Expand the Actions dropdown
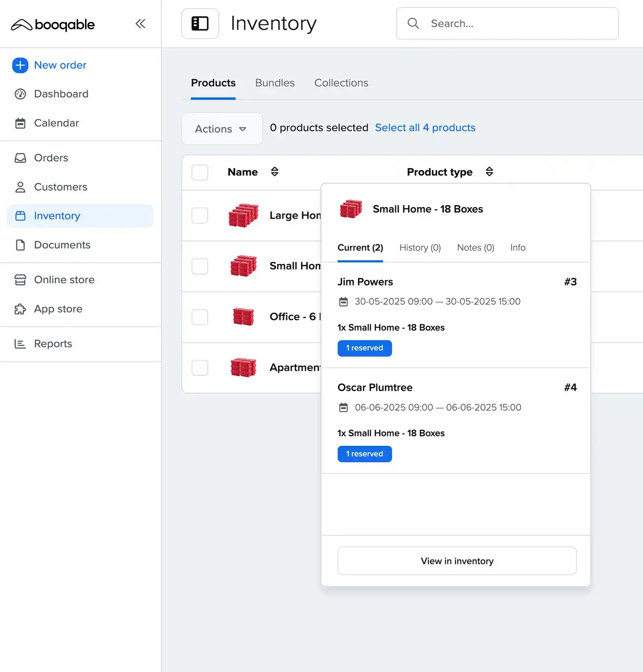 pyautogui.click(x=222, y=129)
